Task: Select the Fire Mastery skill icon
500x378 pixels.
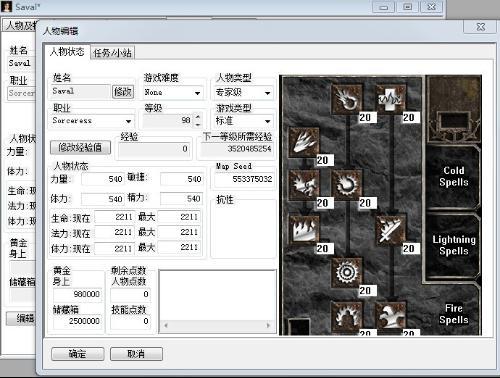Action: (347, 316)
